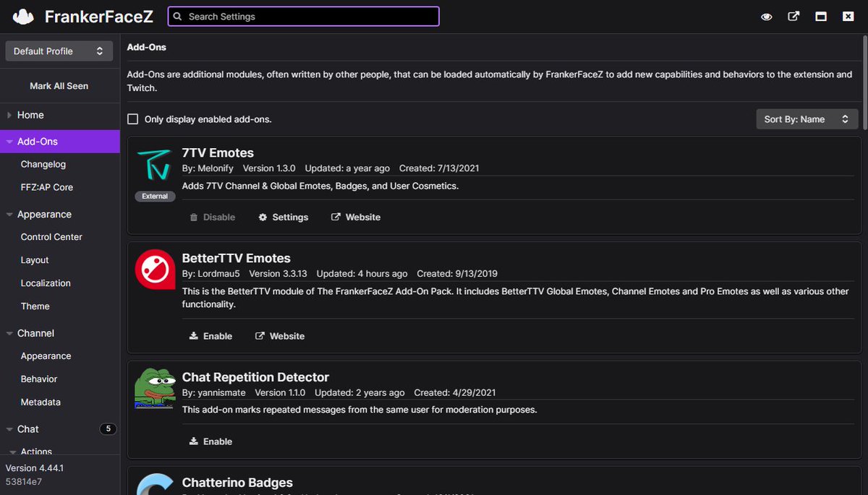Click the Home sidebar label

30,115
